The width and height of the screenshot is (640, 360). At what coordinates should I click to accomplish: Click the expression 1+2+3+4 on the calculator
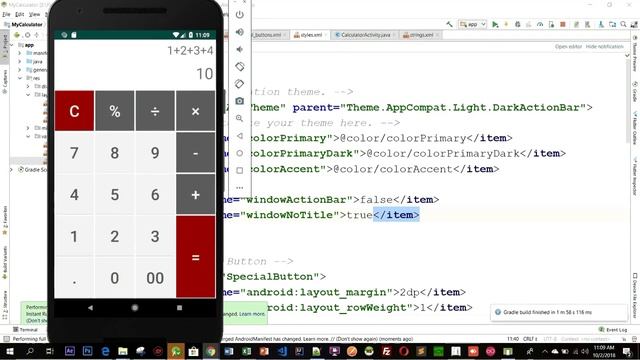(x=190, y=51)
